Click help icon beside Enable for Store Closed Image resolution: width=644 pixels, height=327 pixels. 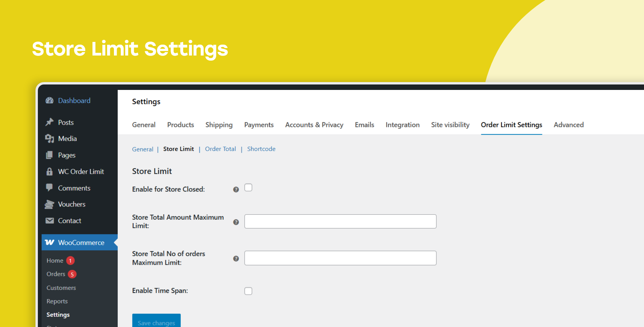tap(236, 189)
